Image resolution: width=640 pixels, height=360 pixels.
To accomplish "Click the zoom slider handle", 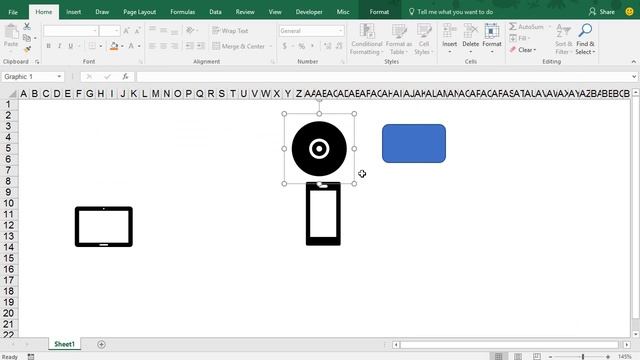I will pos(583,357).
